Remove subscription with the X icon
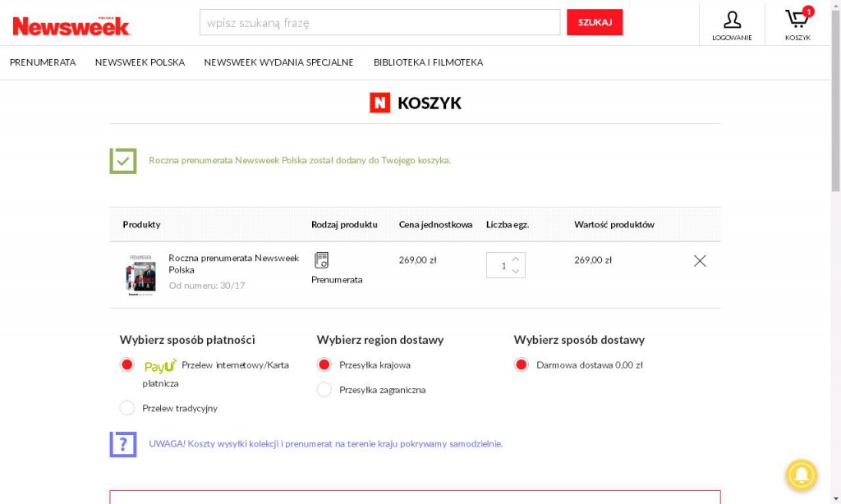841x504 pixels. click(x=700, y=261)
